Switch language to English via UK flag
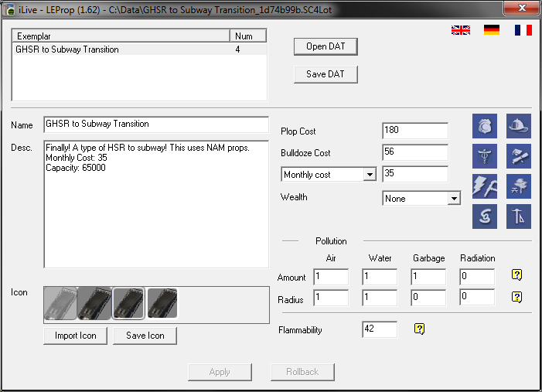This screenshot has width=542, height=392. [460, 30]
